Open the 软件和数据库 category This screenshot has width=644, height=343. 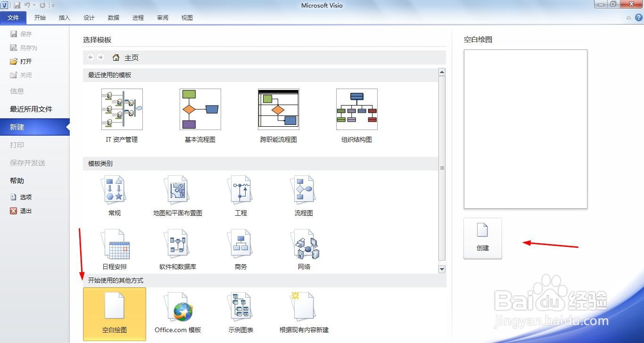click(178, 250)
